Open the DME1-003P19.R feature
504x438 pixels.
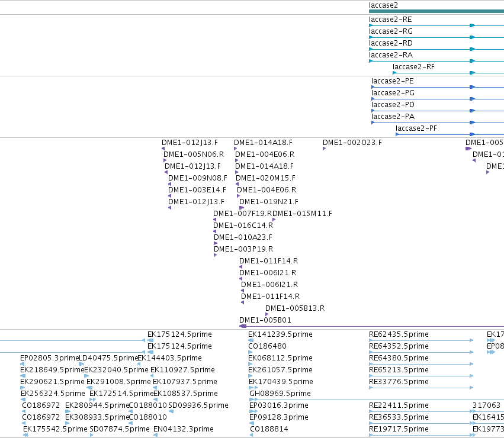click(x=243, y=249)
